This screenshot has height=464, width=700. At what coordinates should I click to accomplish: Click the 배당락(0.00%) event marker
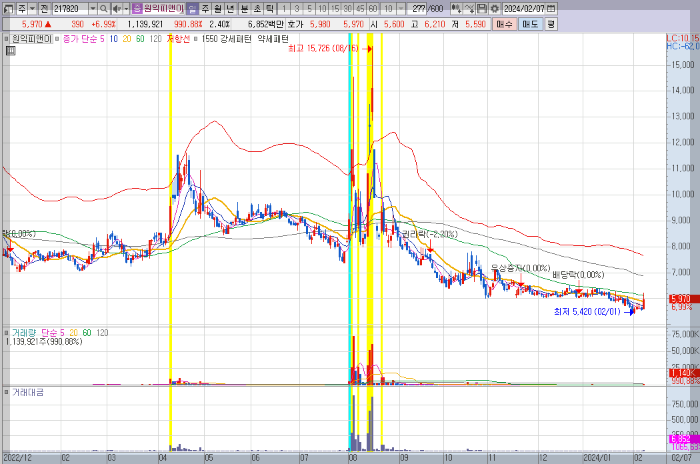[578, 275]
